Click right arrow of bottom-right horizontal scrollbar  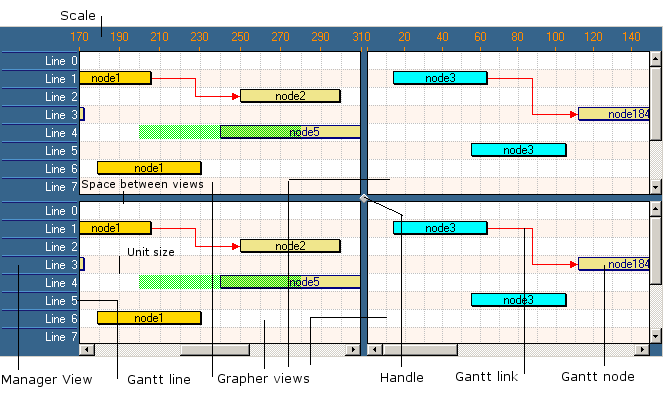(641, 350)
